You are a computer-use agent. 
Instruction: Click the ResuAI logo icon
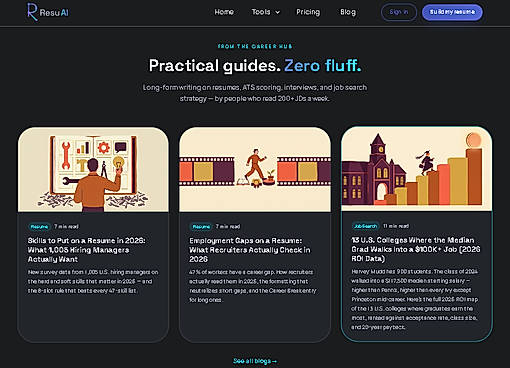click(32, 12)
